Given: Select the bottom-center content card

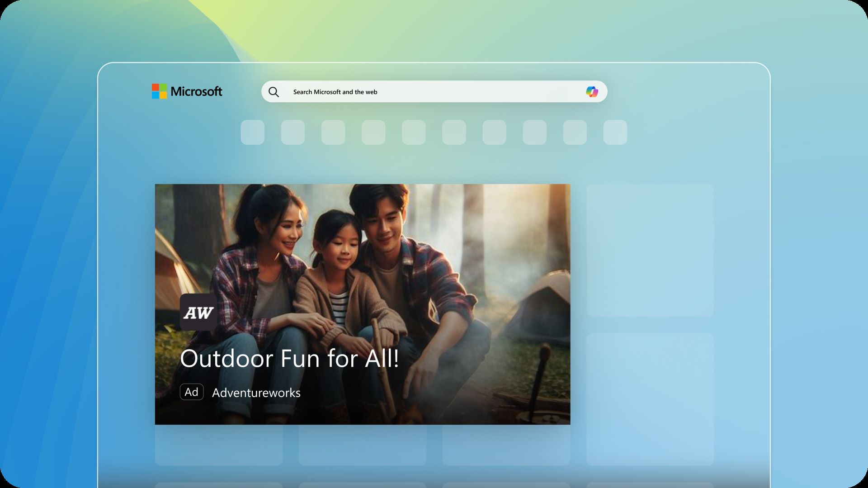Looking at the screenshot, I should point(362,445).
